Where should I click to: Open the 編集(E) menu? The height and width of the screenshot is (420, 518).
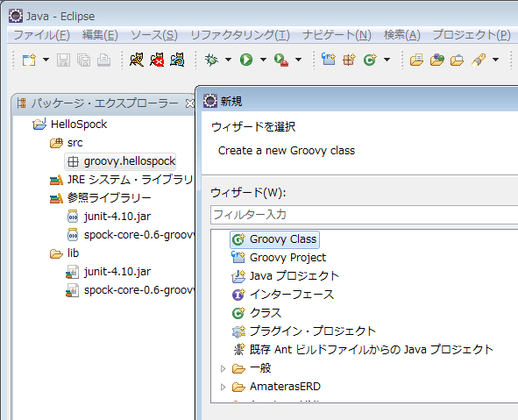tap(100, 35)
